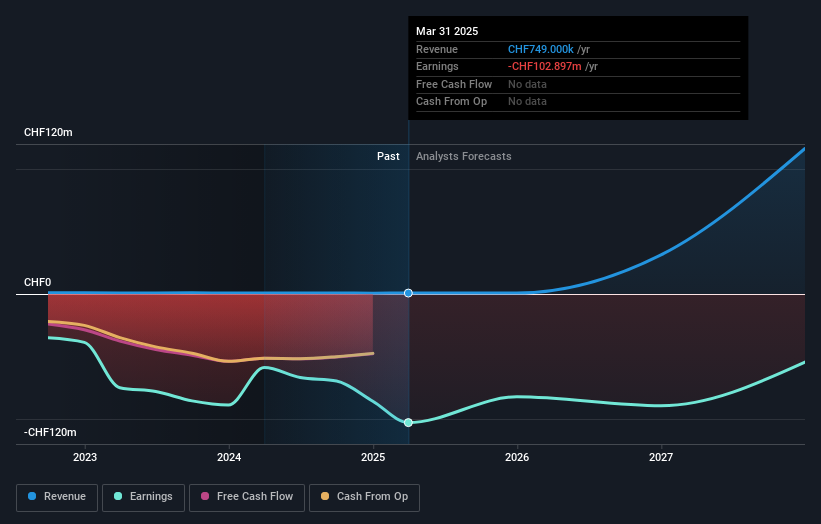Select the 2027 x-axis label
This screenshot has height=524, width=821.
661,457
